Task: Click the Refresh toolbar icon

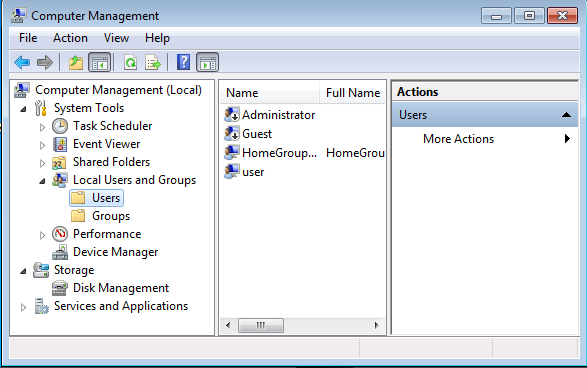Action: [130, 62]
